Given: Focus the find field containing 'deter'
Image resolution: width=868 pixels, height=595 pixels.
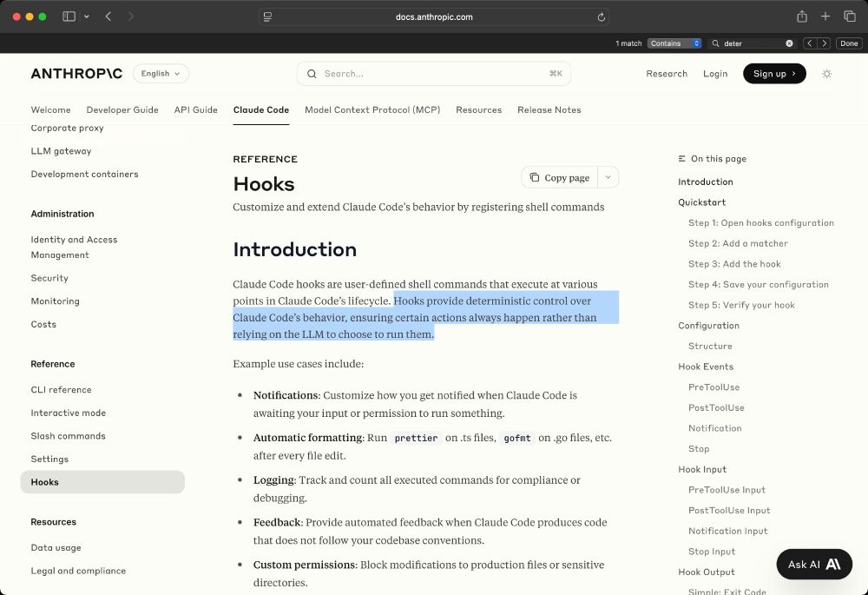Looking at the screenshot, I should pyautogui.click(x=753, y=43).
